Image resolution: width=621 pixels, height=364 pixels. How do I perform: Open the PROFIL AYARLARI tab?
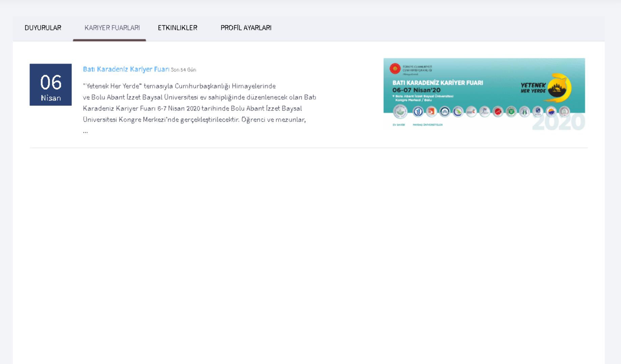(x=246, y=28)
